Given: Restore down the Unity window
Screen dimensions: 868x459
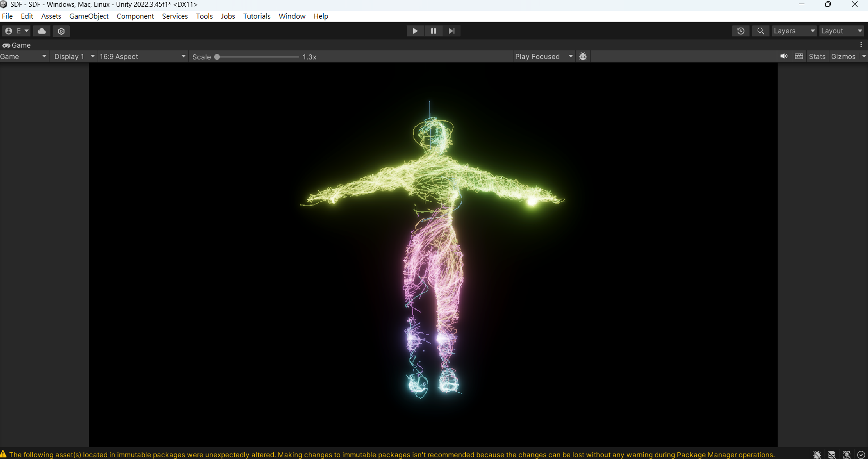Looking at the screenshot, I should (x=828, y=5).
